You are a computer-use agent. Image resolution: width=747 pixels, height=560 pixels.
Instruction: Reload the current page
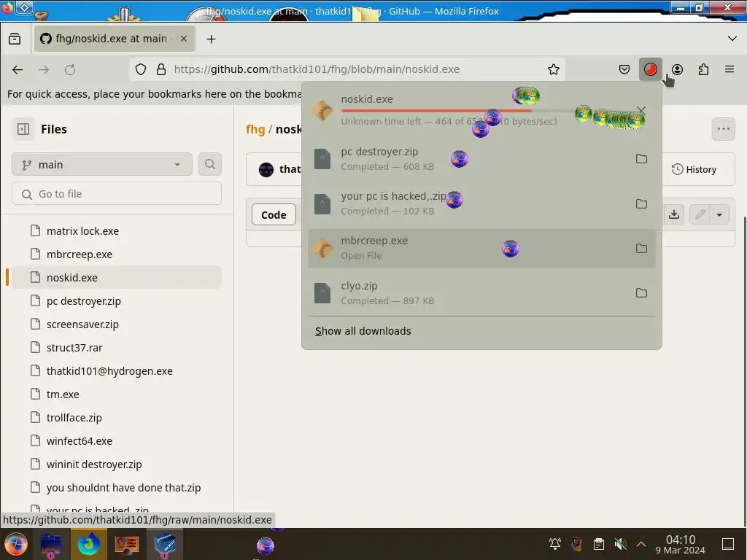click(x=70, y=69)
